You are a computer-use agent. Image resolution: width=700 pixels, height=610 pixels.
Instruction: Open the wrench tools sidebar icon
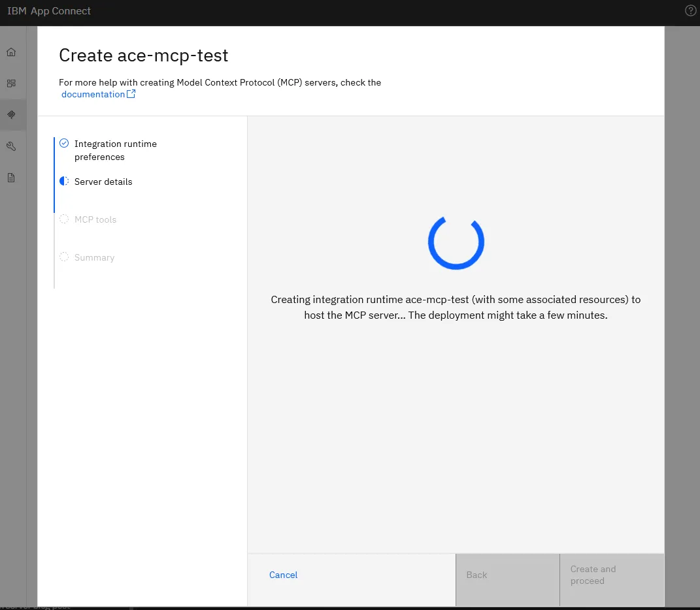[x=11, y=146]
